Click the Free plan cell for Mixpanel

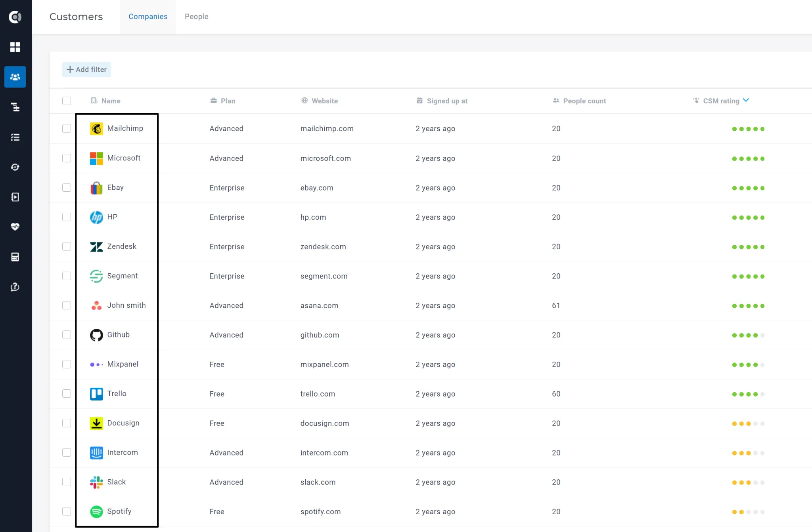[x=217, y=364]
